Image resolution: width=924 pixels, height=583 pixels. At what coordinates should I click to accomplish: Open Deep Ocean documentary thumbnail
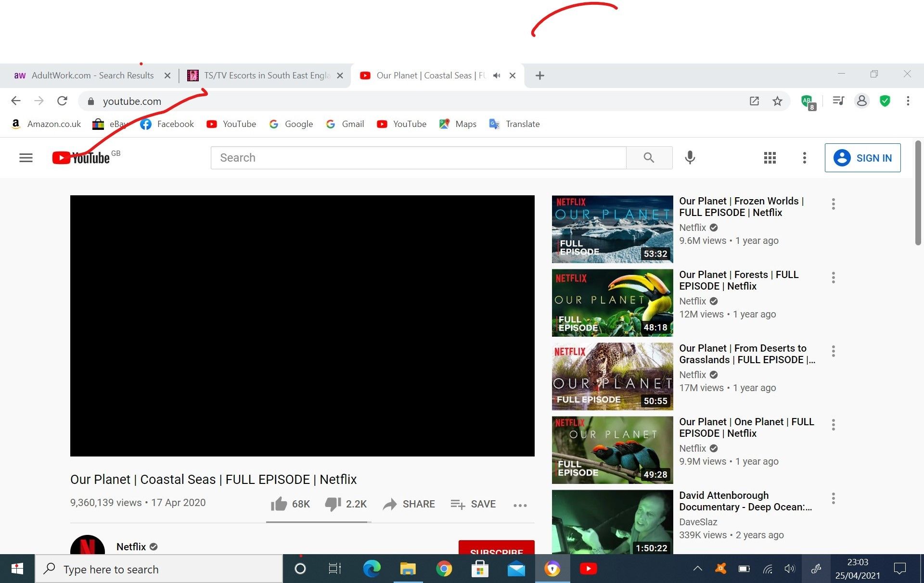[x=612, y=522]
